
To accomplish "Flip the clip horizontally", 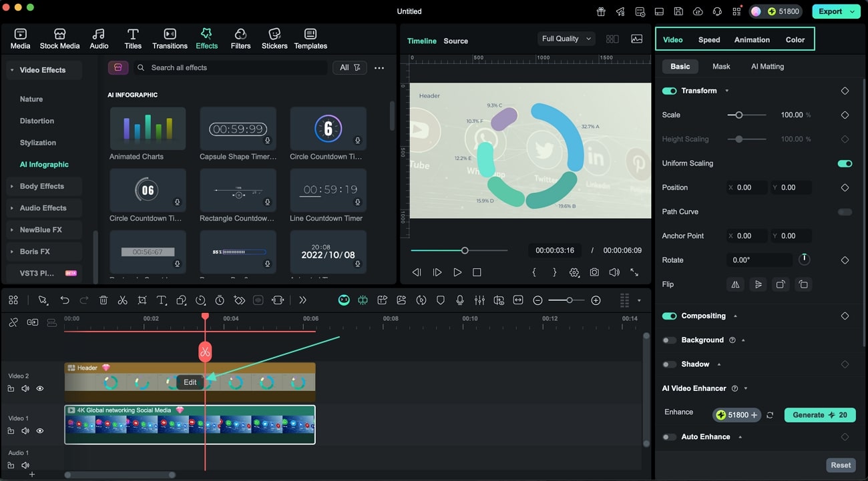I will 735,284.
